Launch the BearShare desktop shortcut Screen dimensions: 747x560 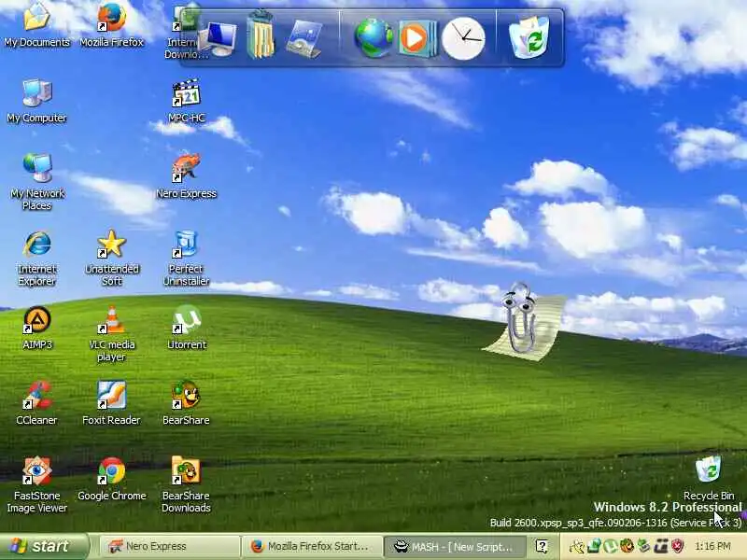click(x=186, y=403)
